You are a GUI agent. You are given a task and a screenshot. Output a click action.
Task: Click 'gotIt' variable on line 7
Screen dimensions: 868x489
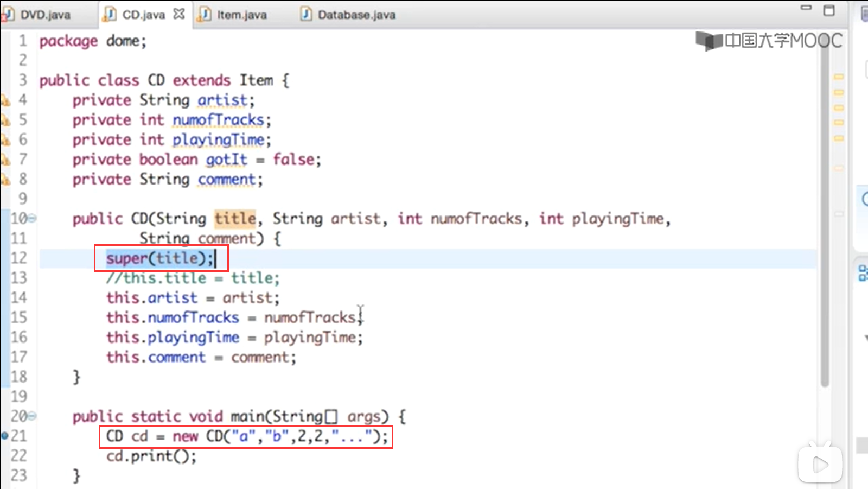tap(226, 160)
